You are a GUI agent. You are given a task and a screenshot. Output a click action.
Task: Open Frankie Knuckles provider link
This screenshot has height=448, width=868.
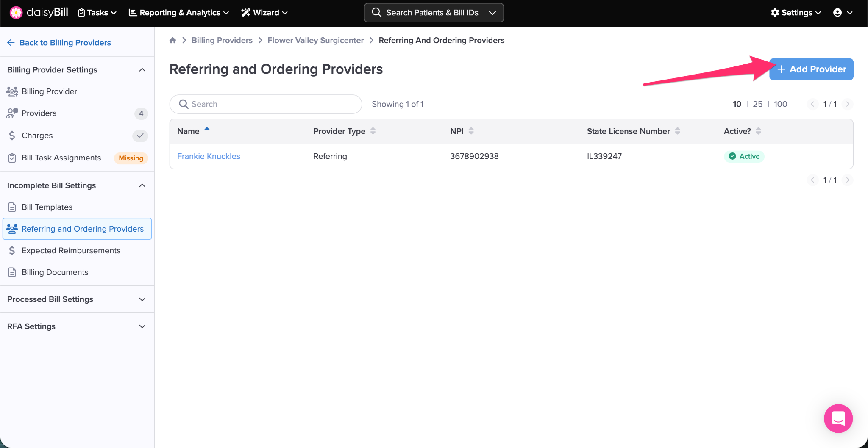209,156
